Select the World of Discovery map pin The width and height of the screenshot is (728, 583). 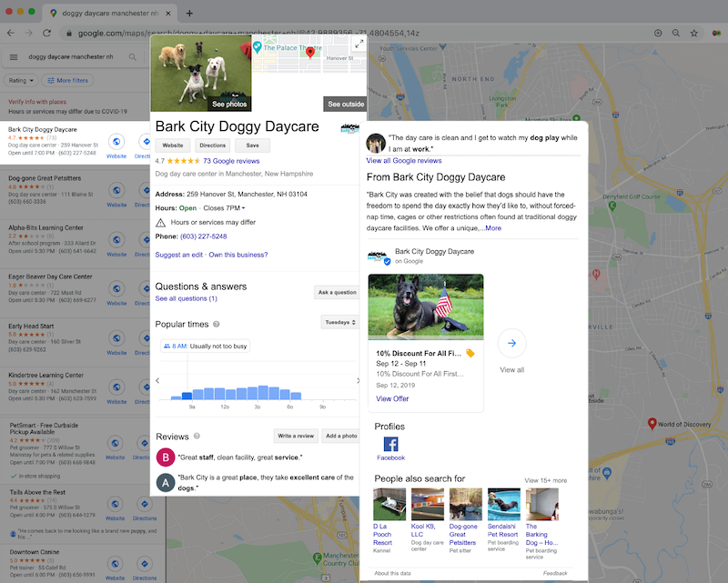652,422
